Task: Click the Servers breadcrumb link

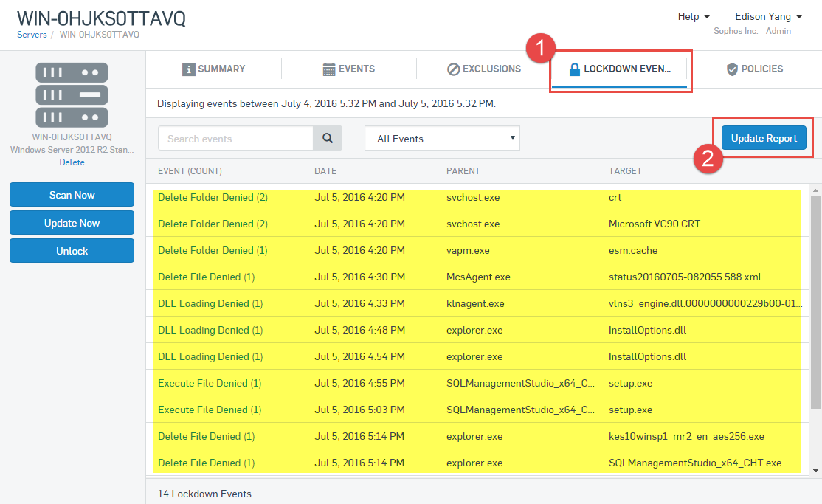Action: (32, 35)
